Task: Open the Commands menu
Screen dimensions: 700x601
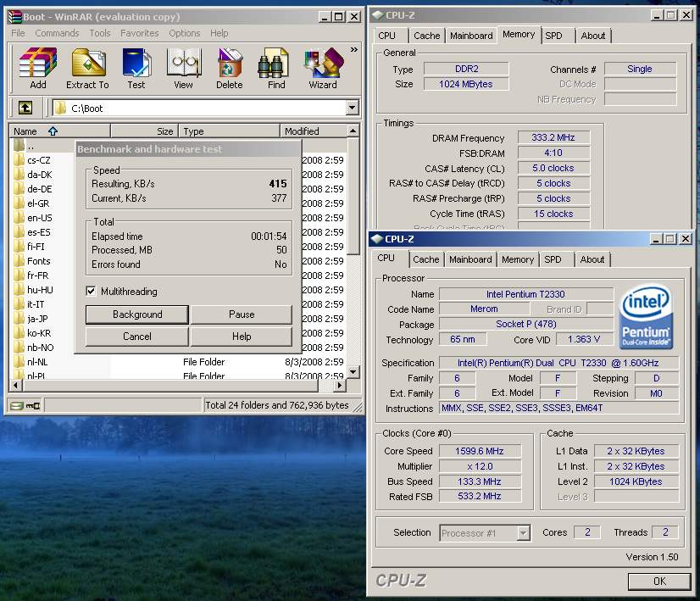Action: (57, 33)
